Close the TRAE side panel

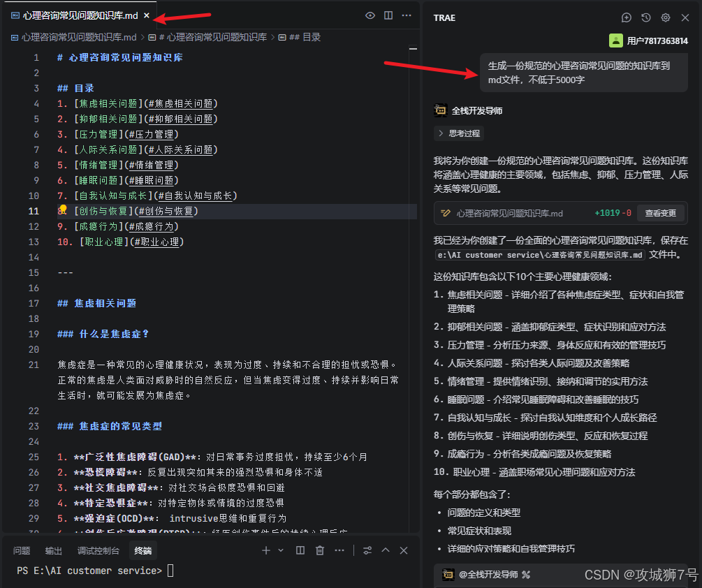[685, 18]
